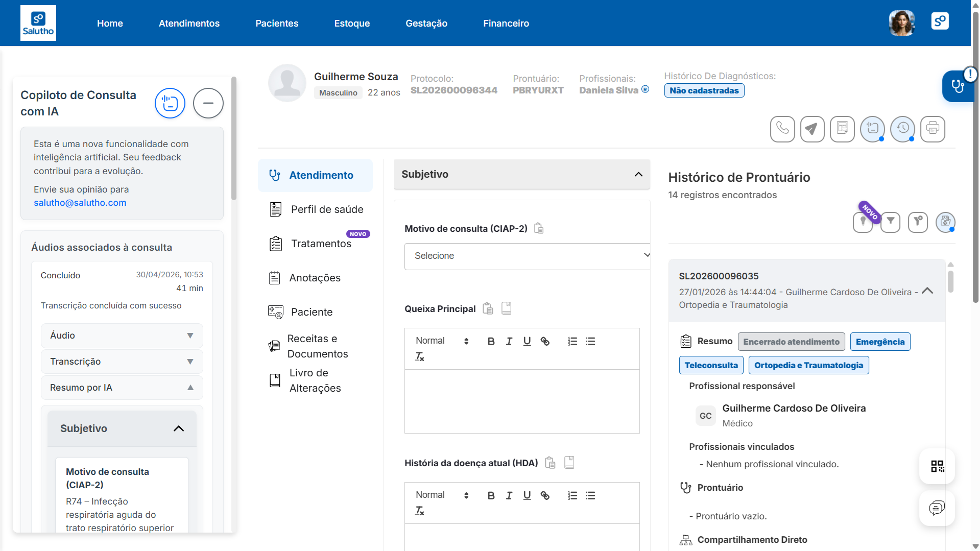Collapse the main Subjetivo form section
This screenshot has width=980, height=551.
point(522,174)
